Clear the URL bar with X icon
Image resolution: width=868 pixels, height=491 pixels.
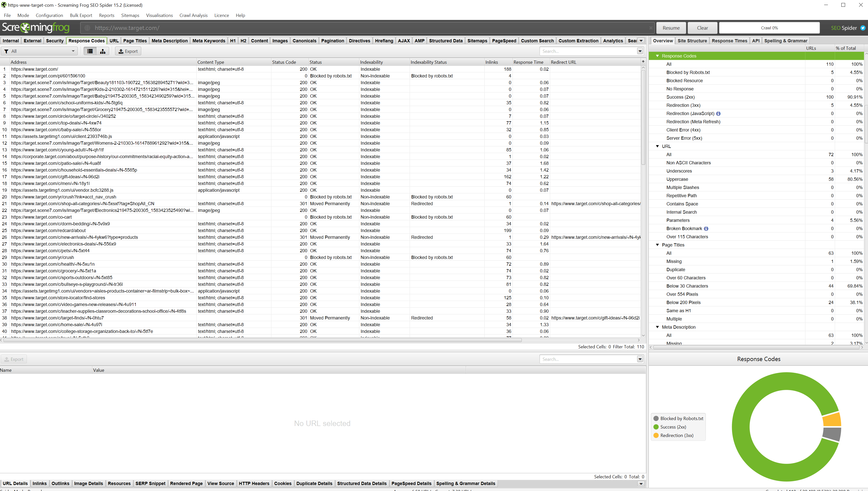[x=650, y=28]
